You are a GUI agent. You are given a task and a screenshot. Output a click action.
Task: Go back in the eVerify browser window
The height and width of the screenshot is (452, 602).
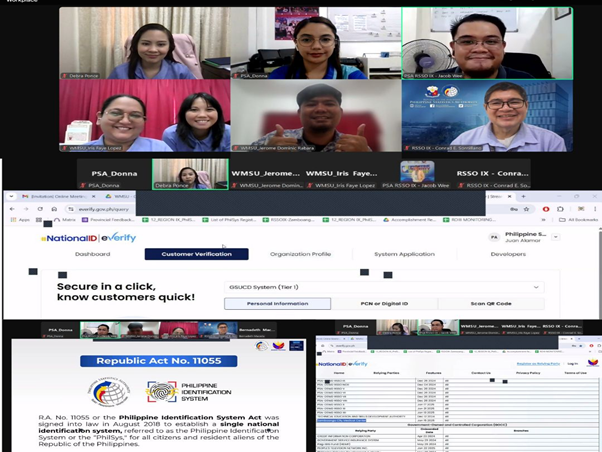click(12, 209)
